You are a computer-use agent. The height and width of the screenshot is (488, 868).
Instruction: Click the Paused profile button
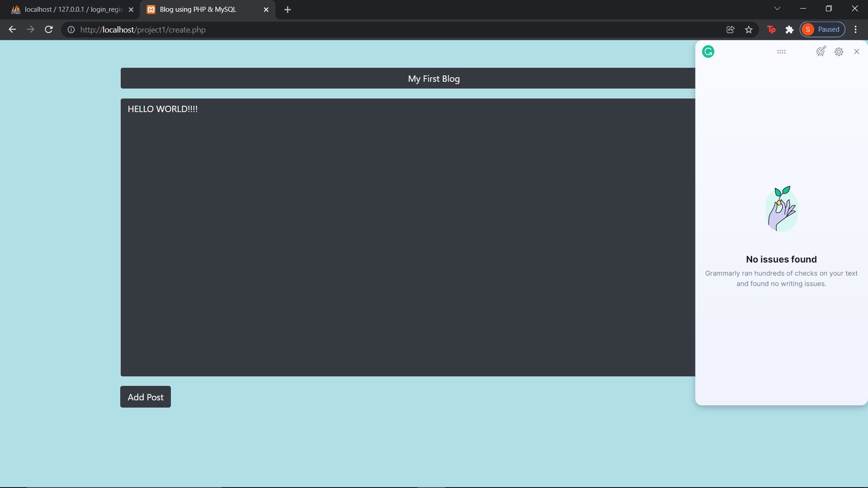pos(822,29)
